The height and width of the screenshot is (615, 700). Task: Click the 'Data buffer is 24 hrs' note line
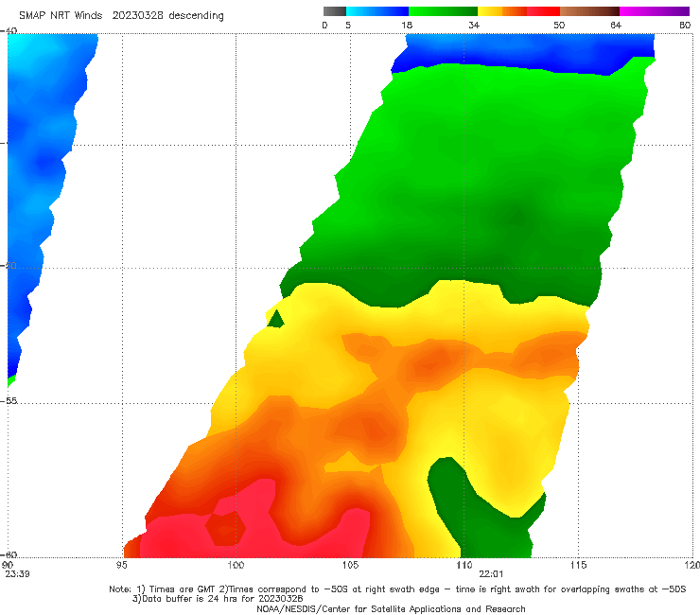tap(218, 599)
